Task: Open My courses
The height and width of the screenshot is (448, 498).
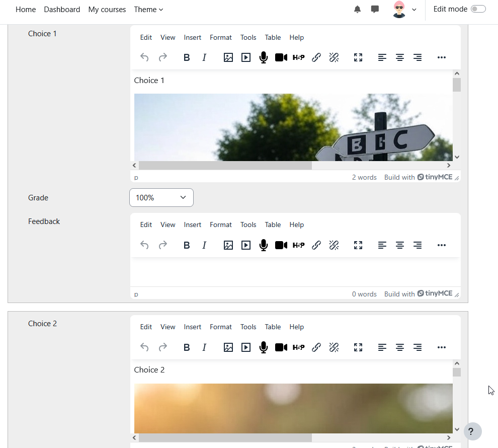Action: (x=107, y=10)
